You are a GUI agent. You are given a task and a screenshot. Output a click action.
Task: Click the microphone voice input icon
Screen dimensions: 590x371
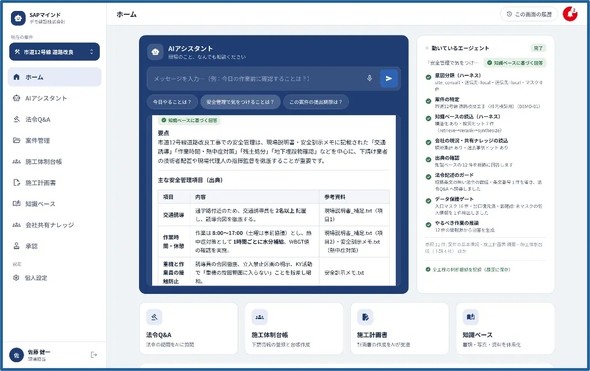coord(370,78)
